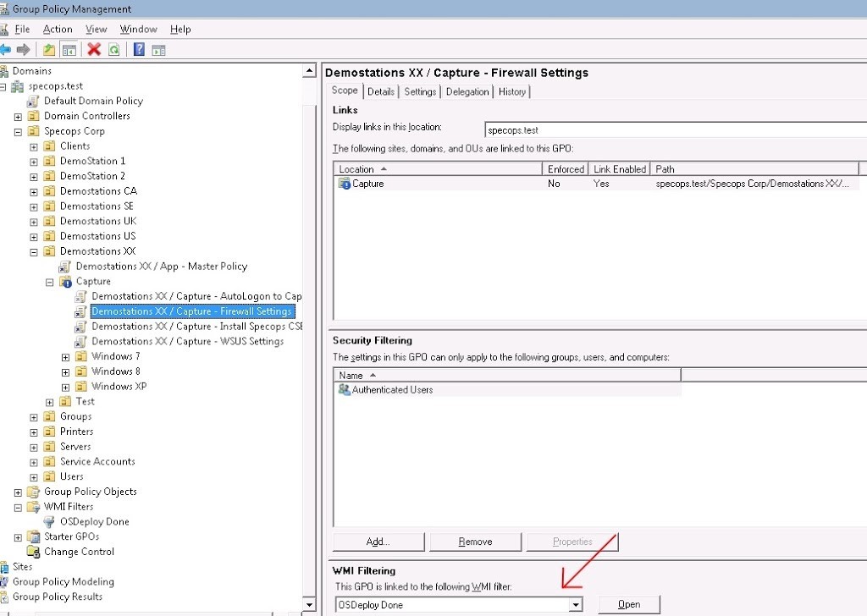Click the OSDeploy Done filter funnel icon
The image size is (867, 616).
click(x=49, y=521)
